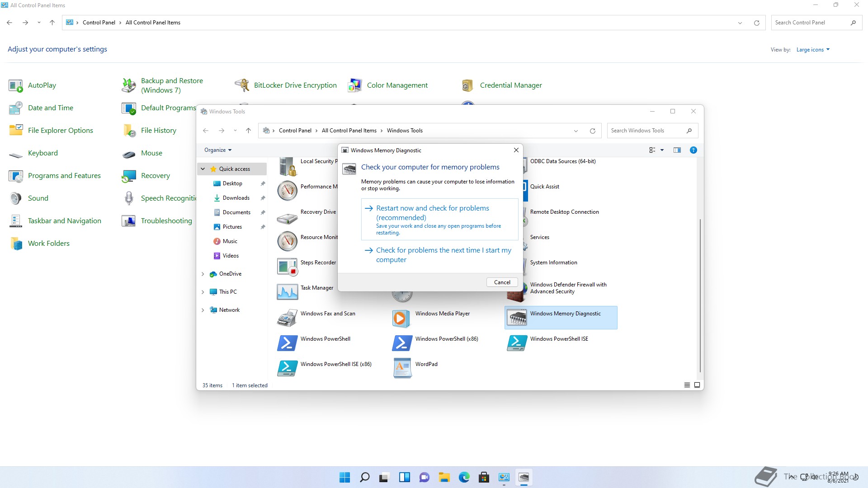Open Troubleshooting icon
Image resolution: width=868 pixels, height=488 pixels.
point(129,221)
